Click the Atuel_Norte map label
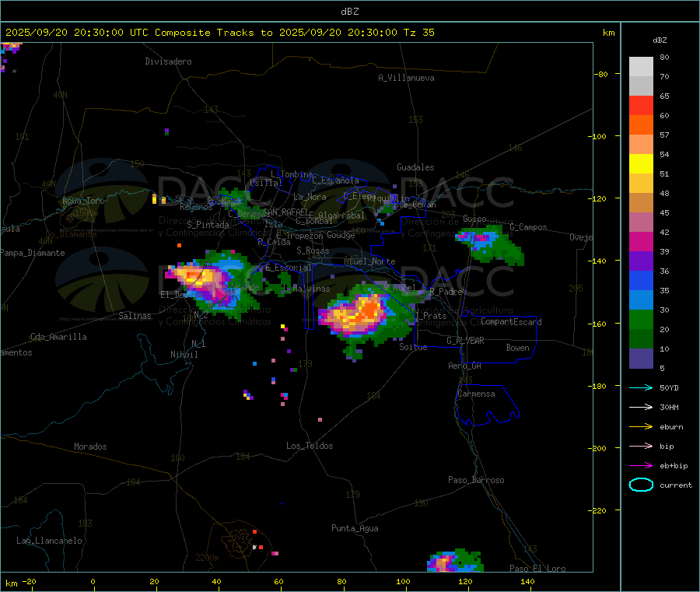Viewport: 700px width, 592px height. (369, 261)
